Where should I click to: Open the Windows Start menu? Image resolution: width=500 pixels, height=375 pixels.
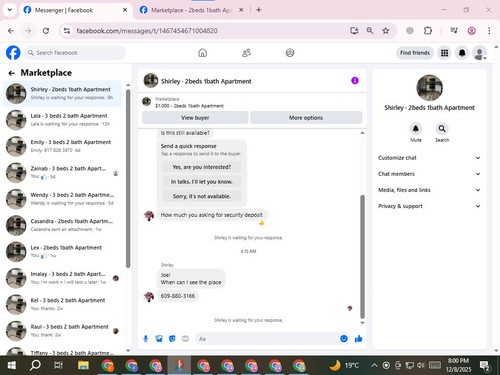tap(12, 365)
